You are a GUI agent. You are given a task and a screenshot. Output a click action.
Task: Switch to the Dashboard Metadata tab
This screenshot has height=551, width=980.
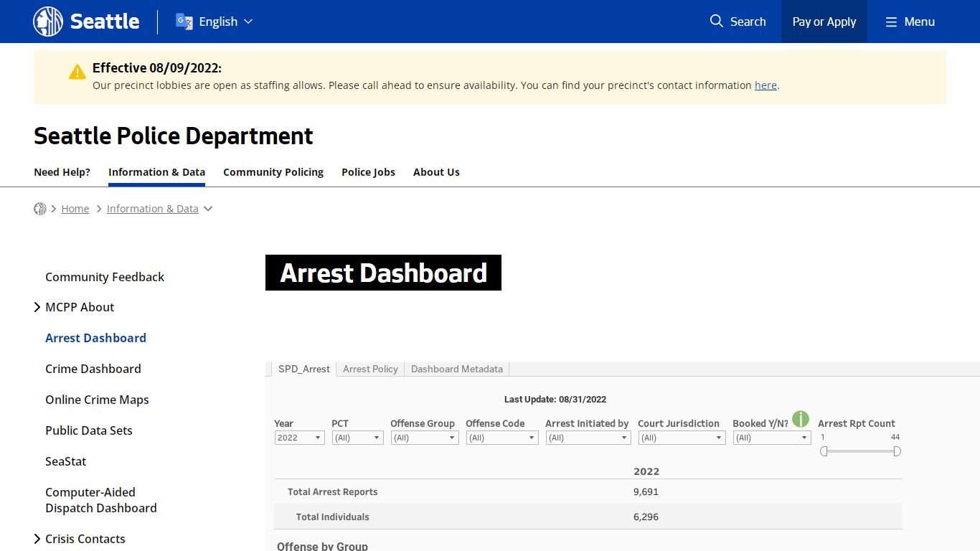[x=457, y=369]
